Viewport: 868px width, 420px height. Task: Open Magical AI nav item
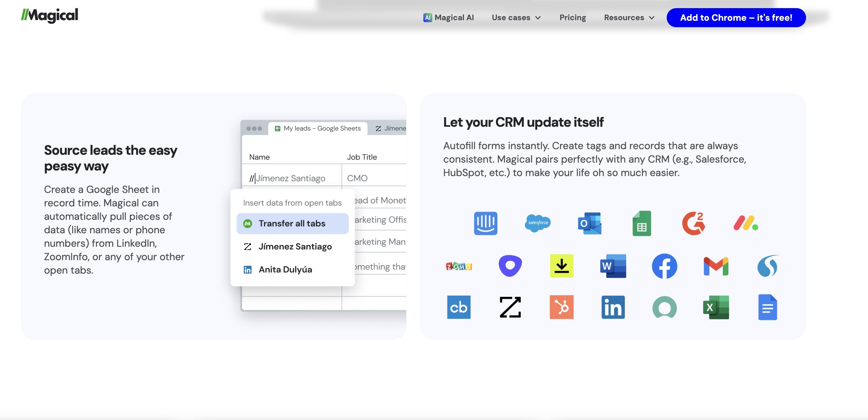click(x=449, y=18)
